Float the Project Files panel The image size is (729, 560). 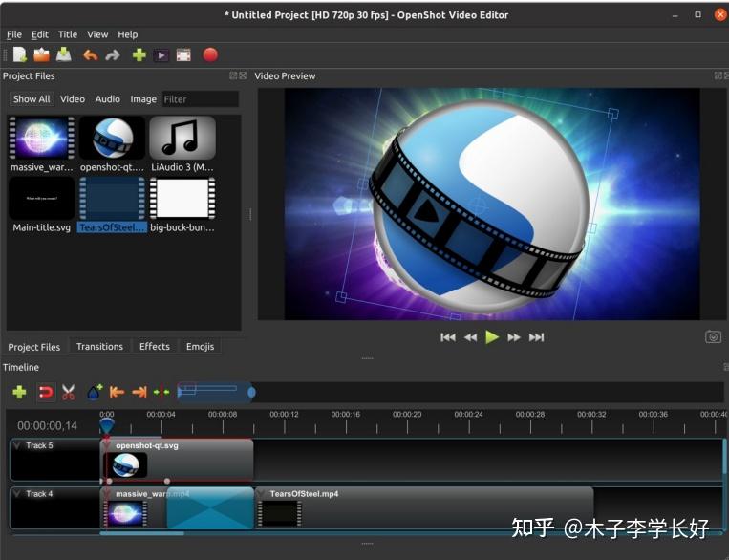pos(233,75)
